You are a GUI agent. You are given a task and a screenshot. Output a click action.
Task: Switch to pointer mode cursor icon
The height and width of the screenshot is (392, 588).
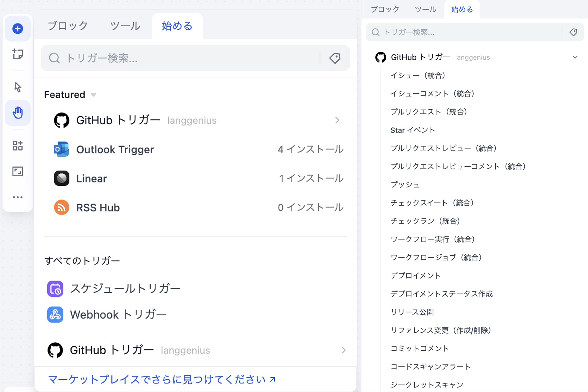click(x=18, y=87)
